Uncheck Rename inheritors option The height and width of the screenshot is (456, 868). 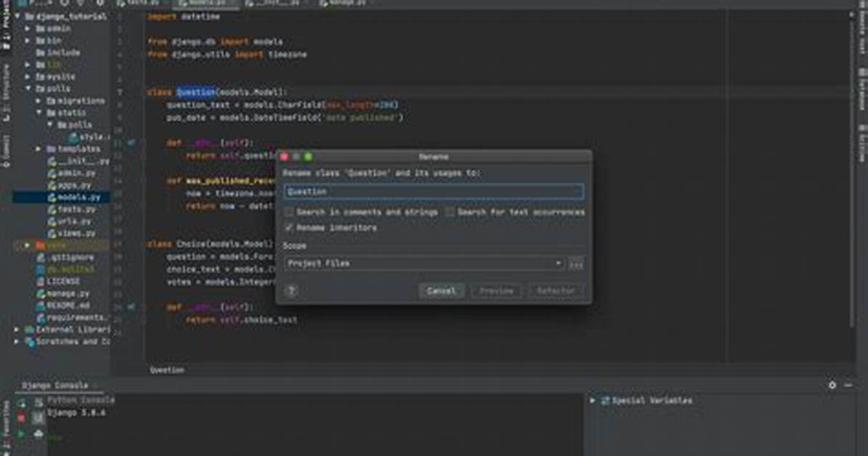click(x=289, y=228)
